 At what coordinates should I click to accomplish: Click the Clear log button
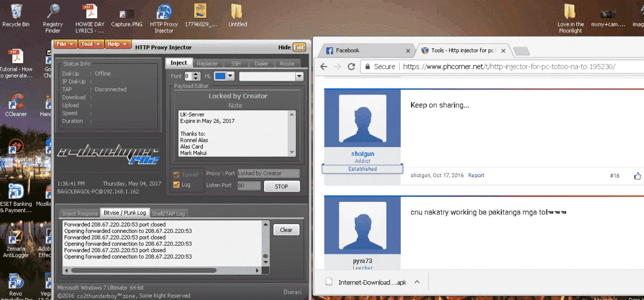pyautogui.click(x=286, y=230)
